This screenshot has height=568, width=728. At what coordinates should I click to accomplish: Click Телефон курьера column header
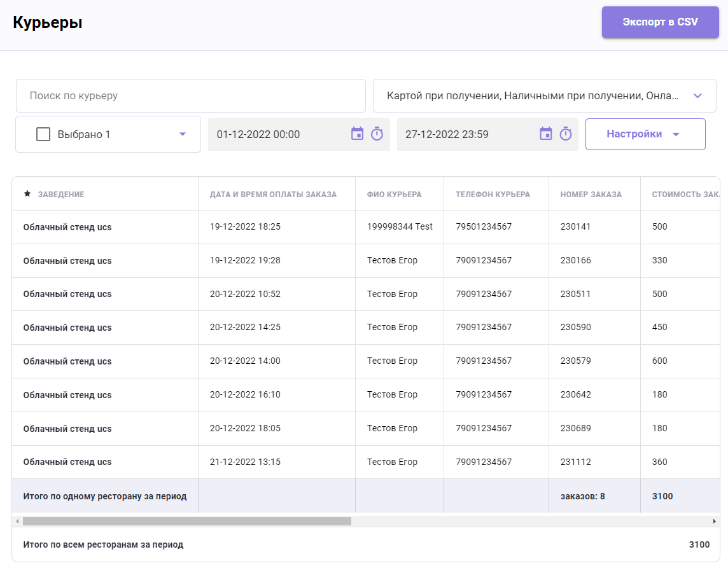[493, 195]
